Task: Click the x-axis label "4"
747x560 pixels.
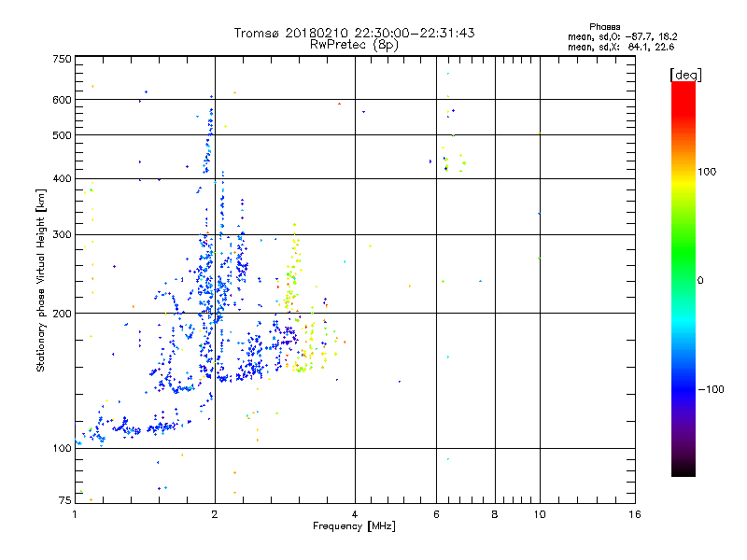Action: [x=355, y=514]
